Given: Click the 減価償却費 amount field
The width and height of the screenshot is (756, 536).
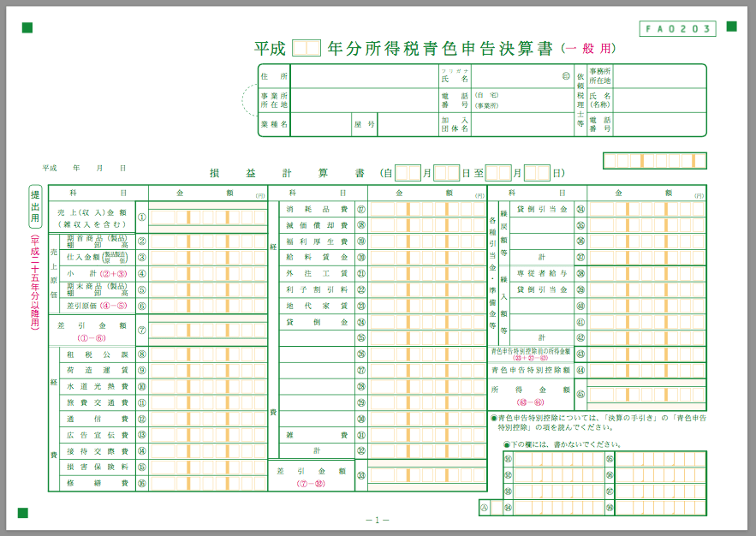Looking at the screenshot, I should pyautogui.click(x=427, y=225).
